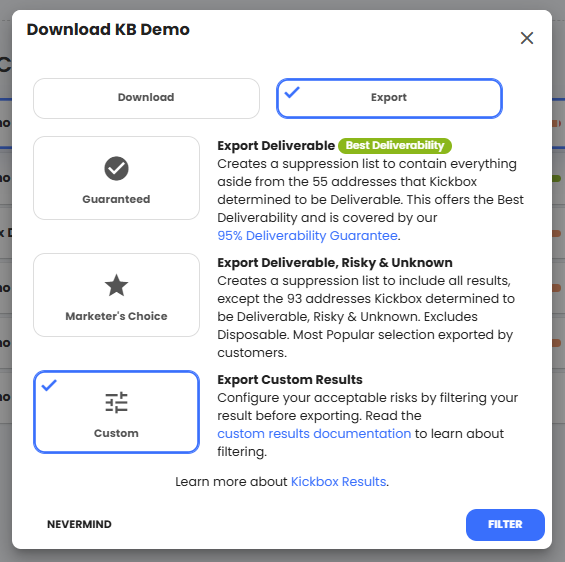Click the green Best Deliverability badge
Image resolution: width=565 pixels, height=562 pixels.
pyautogui.click(x=395, y=146)
